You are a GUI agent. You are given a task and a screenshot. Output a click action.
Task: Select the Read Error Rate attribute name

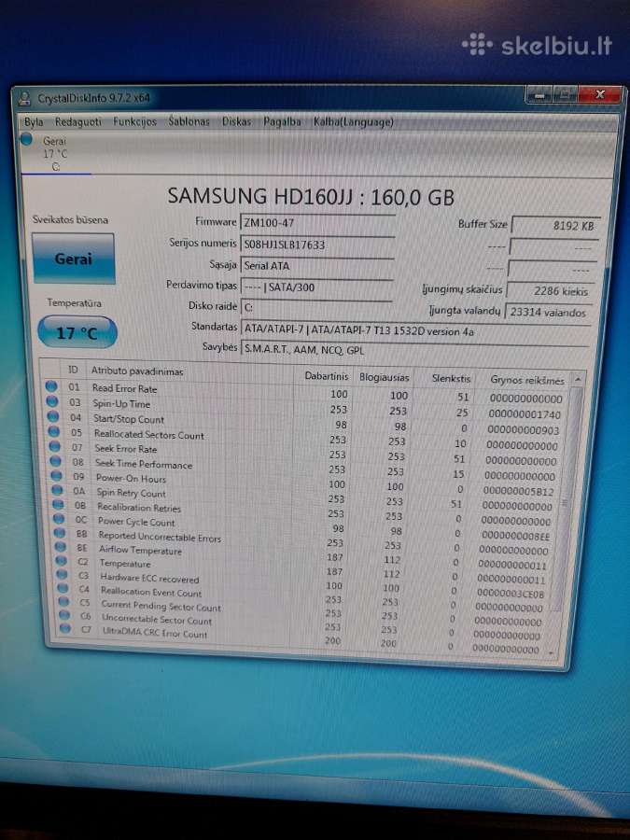124,388
